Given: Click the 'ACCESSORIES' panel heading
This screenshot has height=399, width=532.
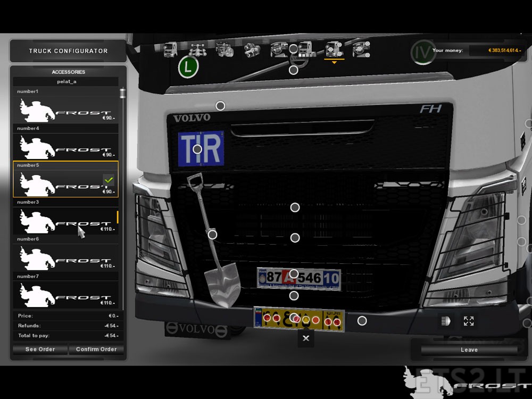Looking at the screenshot, I should (x=69, y=72).
